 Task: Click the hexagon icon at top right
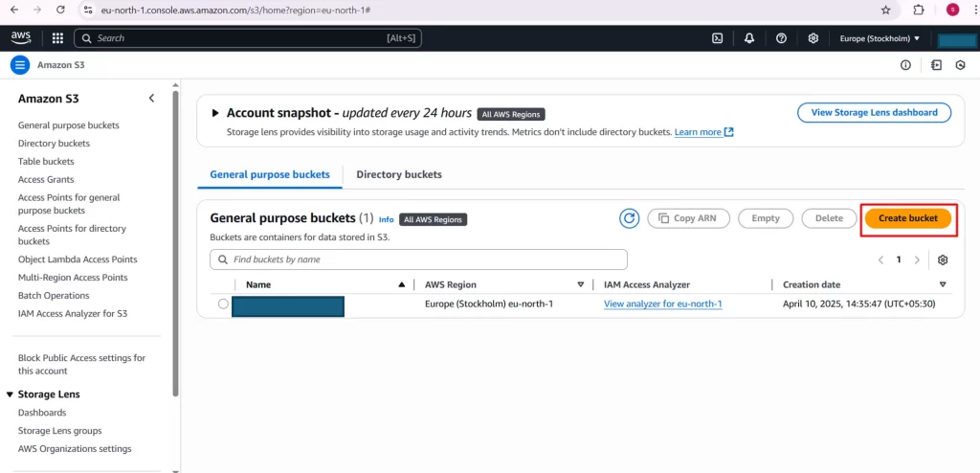tap(961, 65)
